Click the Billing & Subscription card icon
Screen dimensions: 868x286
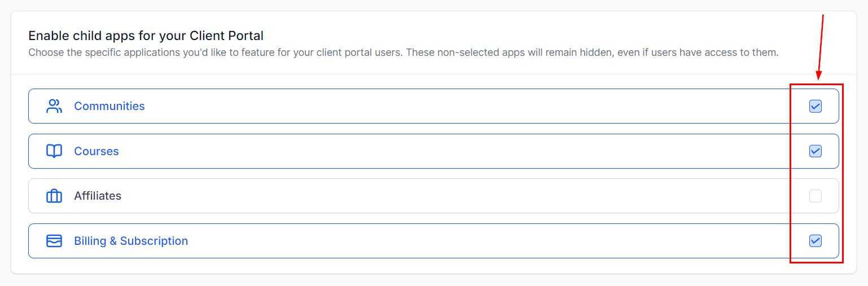click(54, 241)
